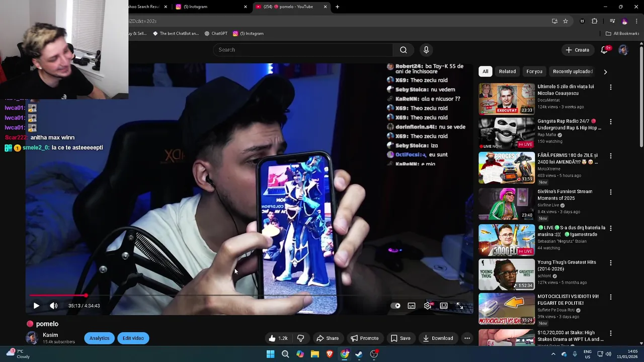Show hidden system tray icons
Viewport: 644px width, 362px height.
(x=553, y=354)
